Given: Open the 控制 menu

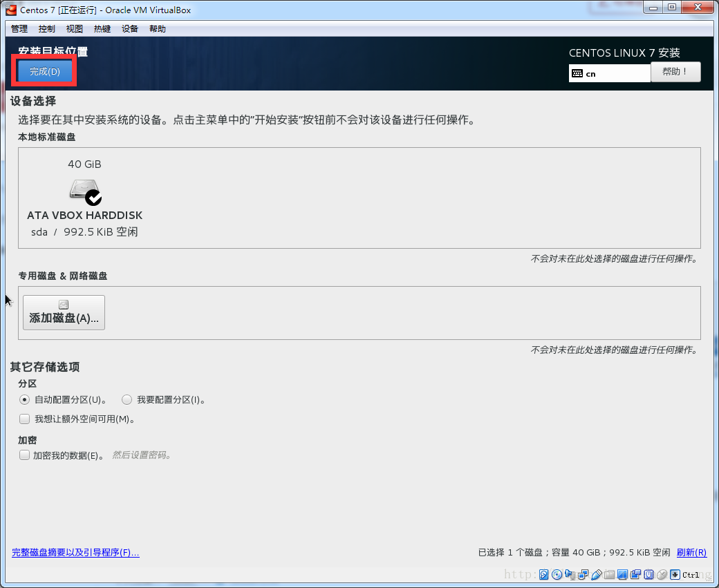Looking at the screenshot, I should coord(47,29).
